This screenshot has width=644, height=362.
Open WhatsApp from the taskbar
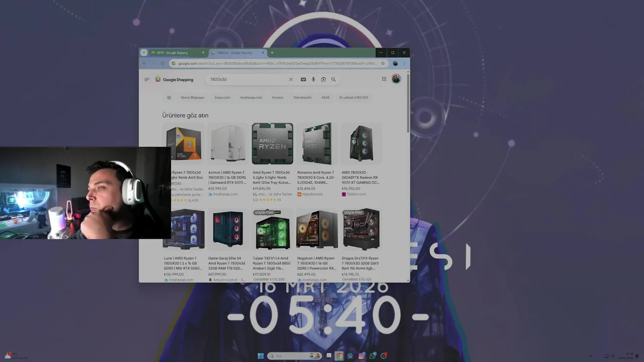(372, 356)
